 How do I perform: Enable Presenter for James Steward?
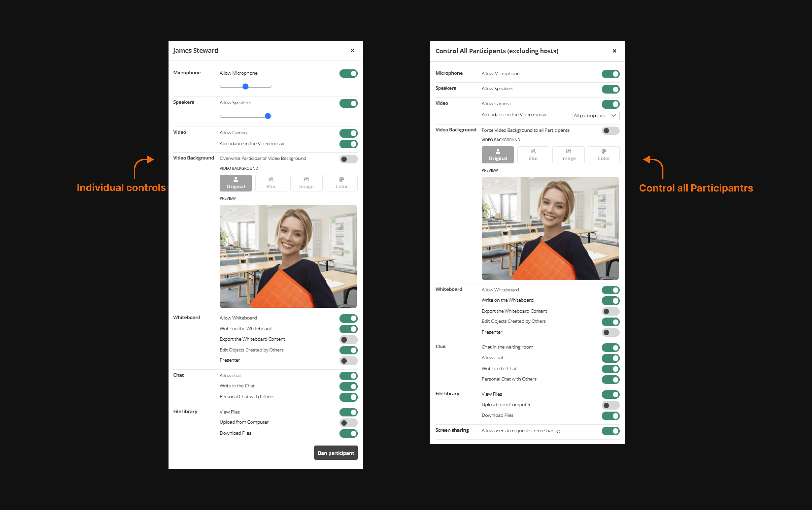(x=348, y=361)
